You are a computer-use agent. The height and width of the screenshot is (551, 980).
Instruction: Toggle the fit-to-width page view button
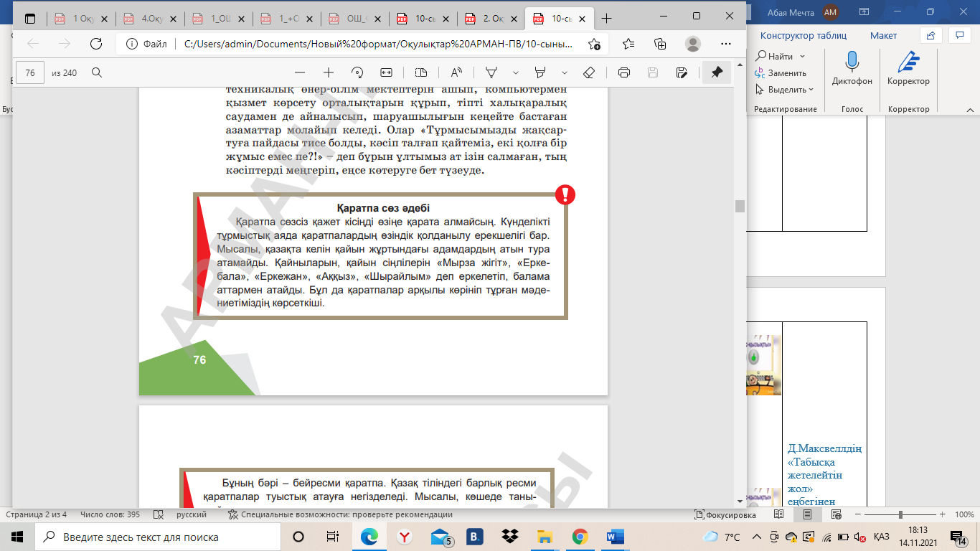tap(387, 72)
